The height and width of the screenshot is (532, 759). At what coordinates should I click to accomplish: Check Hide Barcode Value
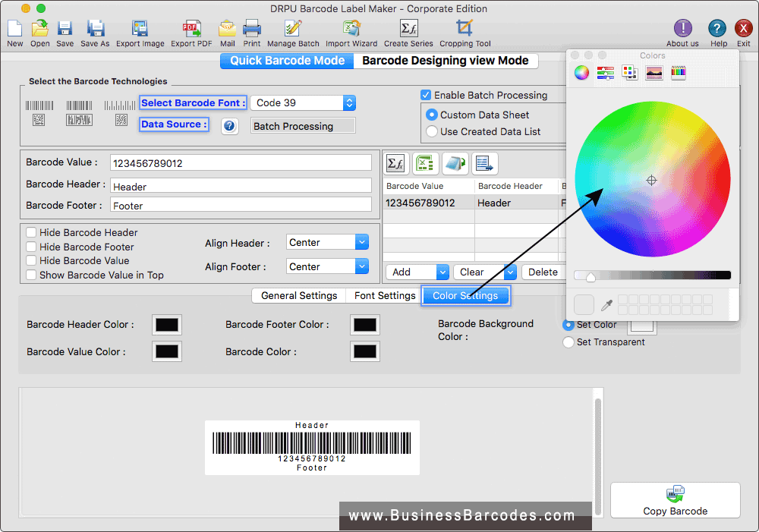[31, 260]
